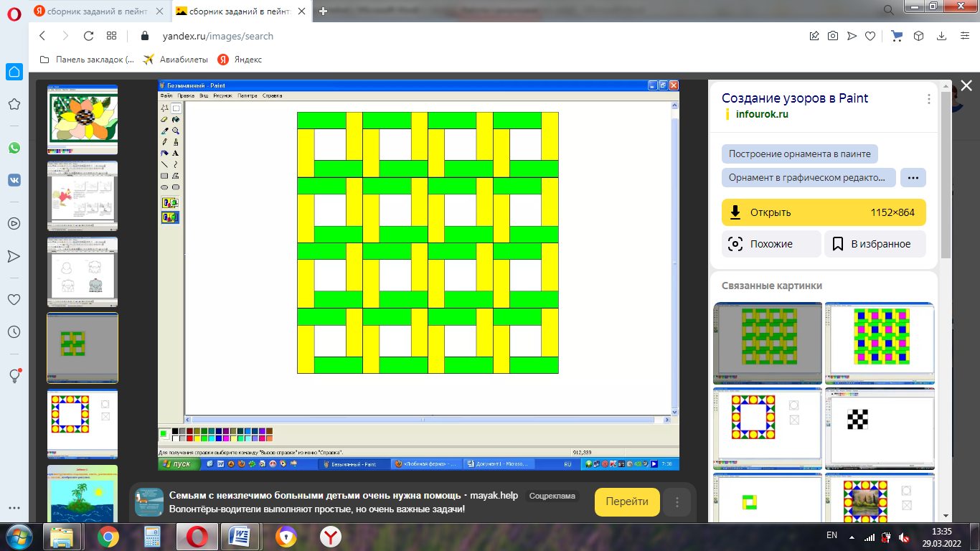
Task: Open WhatsApp in the Opera sidebar
Action: 14,148
